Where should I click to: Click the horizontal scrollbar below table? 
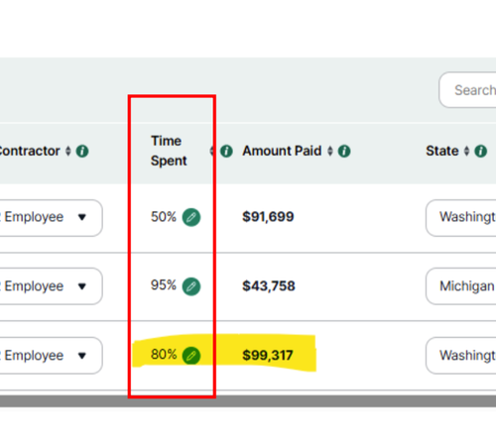tap(248, 401)
